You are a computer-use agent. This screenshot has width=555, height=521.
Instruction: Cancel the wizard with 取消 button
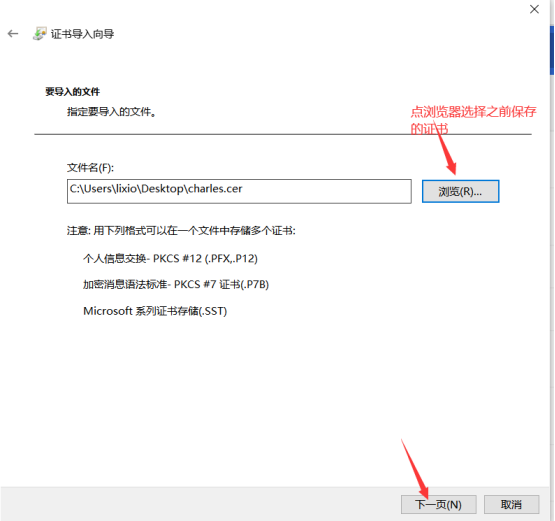click(511, 504)
